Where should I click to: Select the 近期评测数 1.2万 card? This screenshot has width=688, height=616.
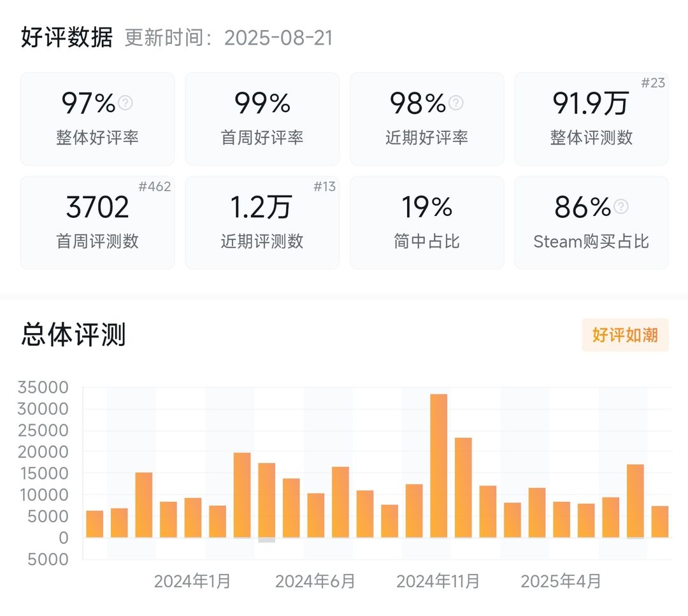262,222
